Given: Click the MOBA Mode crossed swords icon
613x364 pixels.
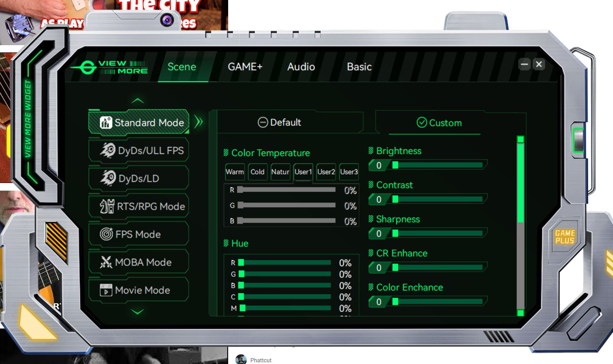Looking at the screenshot, I should coord(106,262).
